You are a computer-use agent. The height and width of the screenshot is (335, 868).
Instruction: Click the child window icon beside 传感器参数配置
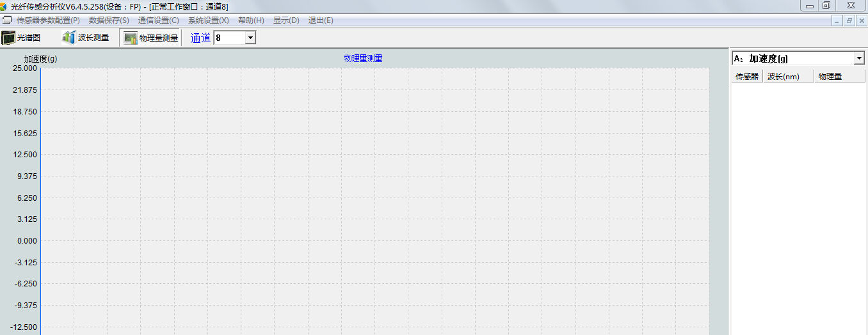pos(7,20)
